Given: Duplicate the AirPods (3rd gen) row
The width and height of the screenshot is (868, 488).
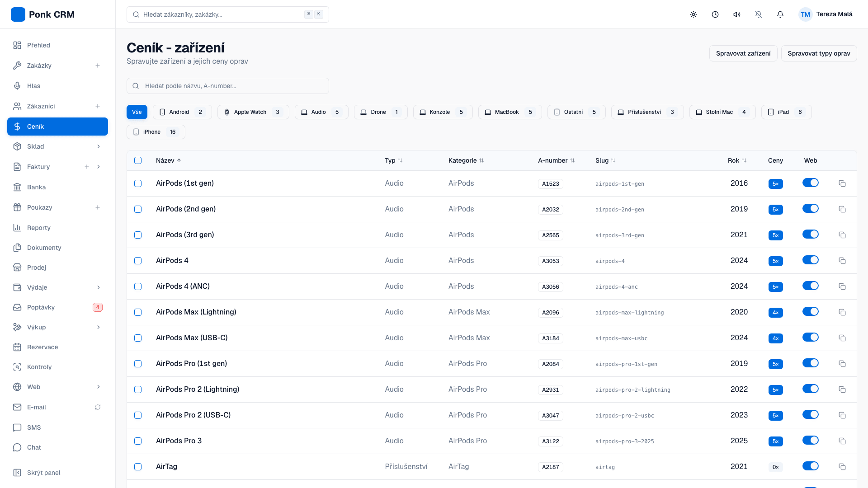Looking at the screenshot, I should coord(842,235).
